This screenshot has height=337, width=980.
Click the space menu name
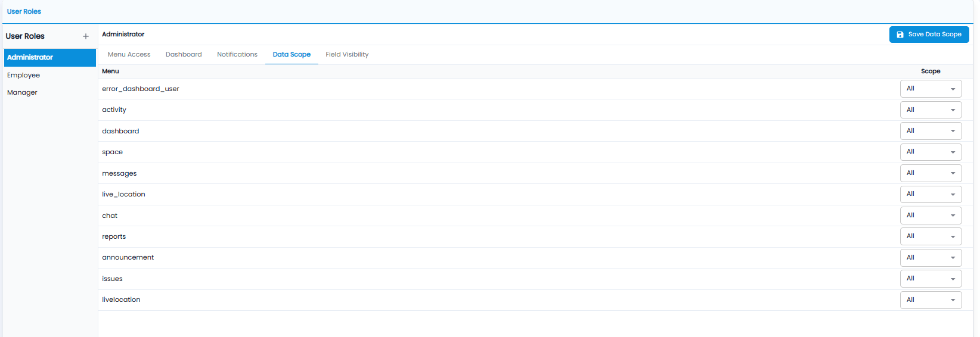point(112,152)
